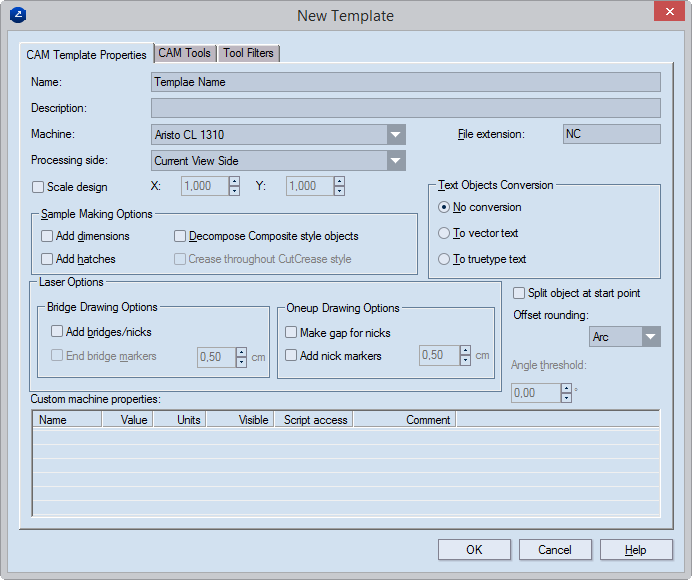
Task: Choose the To truetype text option
Action: [x=445, y=259]
